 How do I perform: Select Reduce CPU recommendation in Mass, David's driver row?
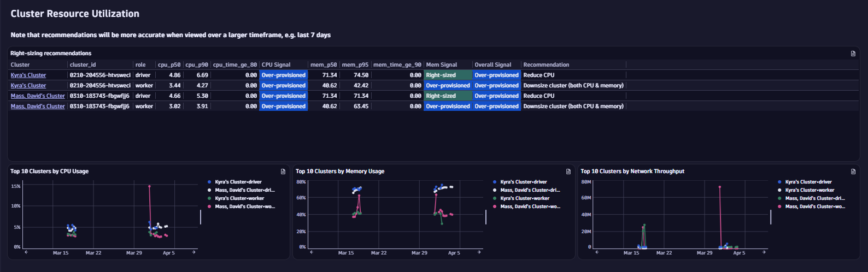tap(539, 96)
